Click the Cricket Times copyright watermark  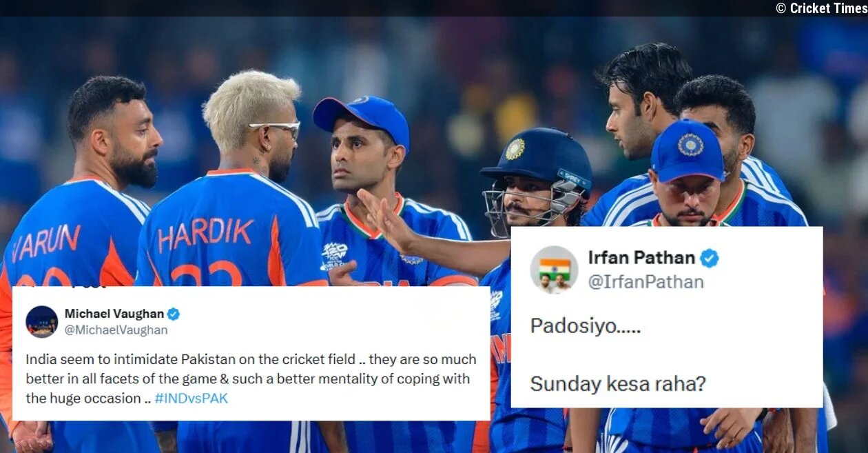coord(821,8)
